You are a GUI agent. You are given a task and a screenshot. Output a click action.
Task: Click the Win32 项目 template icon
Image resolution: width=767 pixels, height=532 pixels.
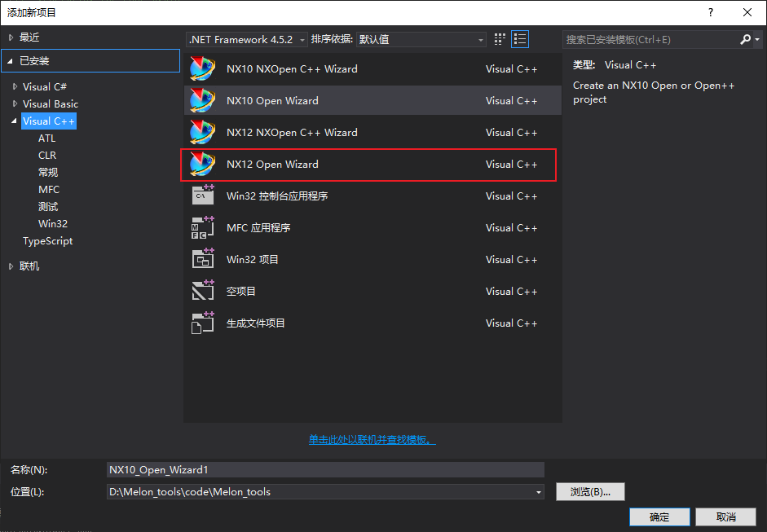[x=202, y=258]
